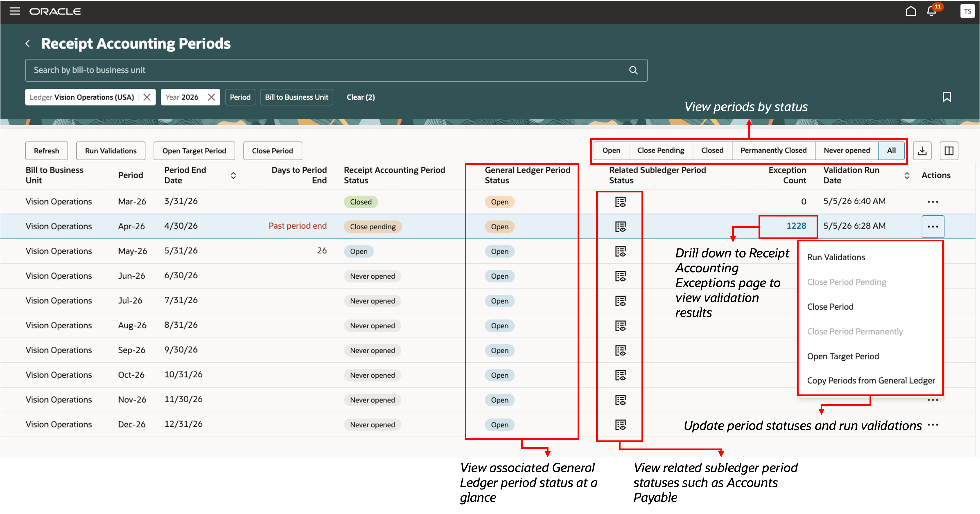980x514 pixels.
Task: Click the back arrow beside page title
Action: coord(27,44)
